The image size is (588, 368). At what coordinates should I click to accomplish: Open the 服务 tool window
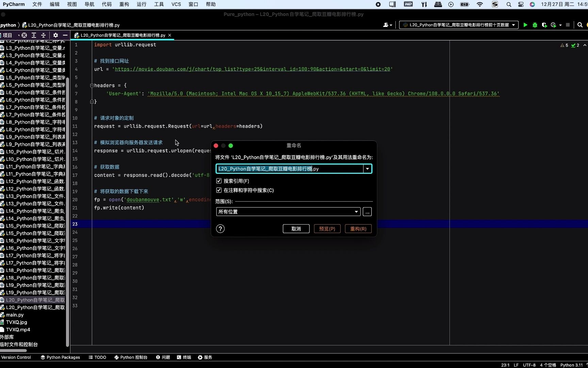(205, 357)
